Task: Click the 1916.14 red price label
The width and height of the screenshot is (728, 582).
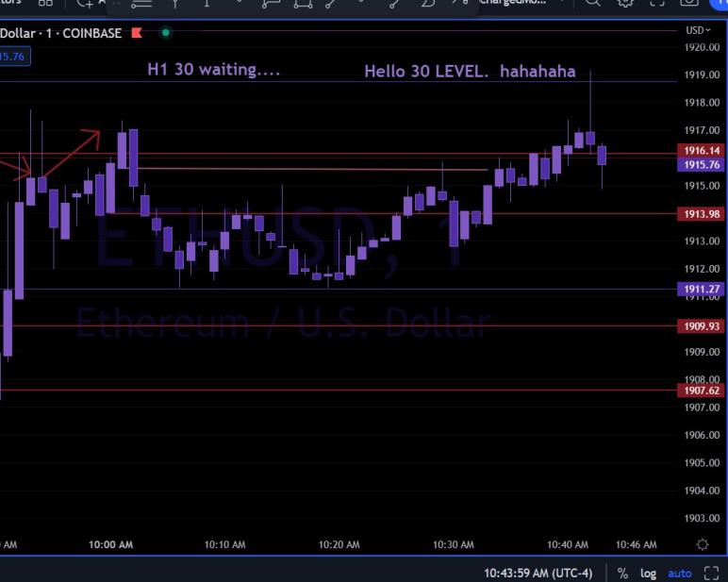Action: click(x=701, y=151)
